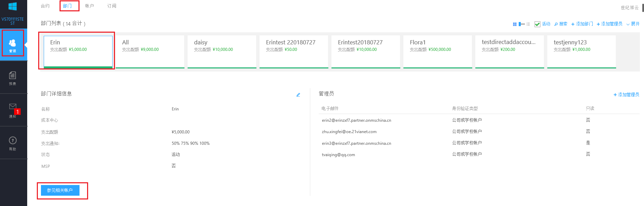Open the 合约 tab

45,6
